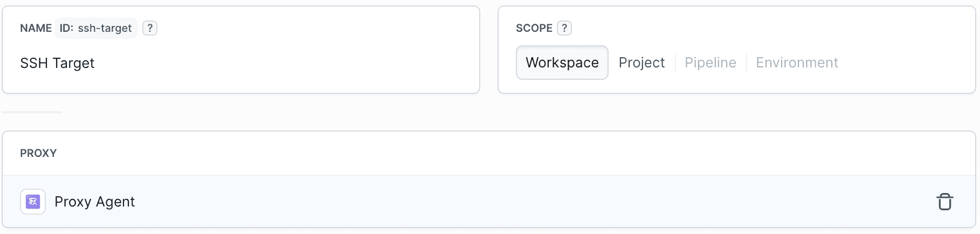Image resolution: width=980 pixels, height=234 pixels.
Task: Click the SCOPE section label
Action: [x=534, y=28]
